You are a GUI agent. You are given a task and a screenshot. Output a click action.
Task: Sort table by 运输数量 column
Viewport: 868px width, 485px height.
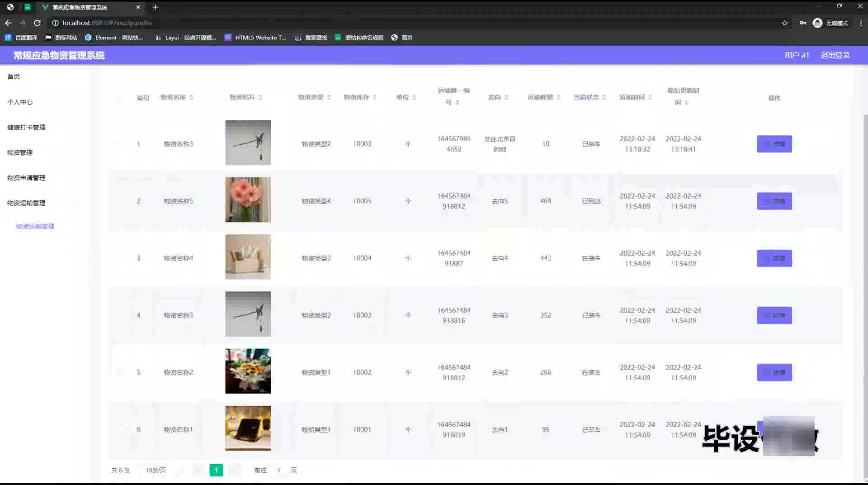[x=558, y=97]
